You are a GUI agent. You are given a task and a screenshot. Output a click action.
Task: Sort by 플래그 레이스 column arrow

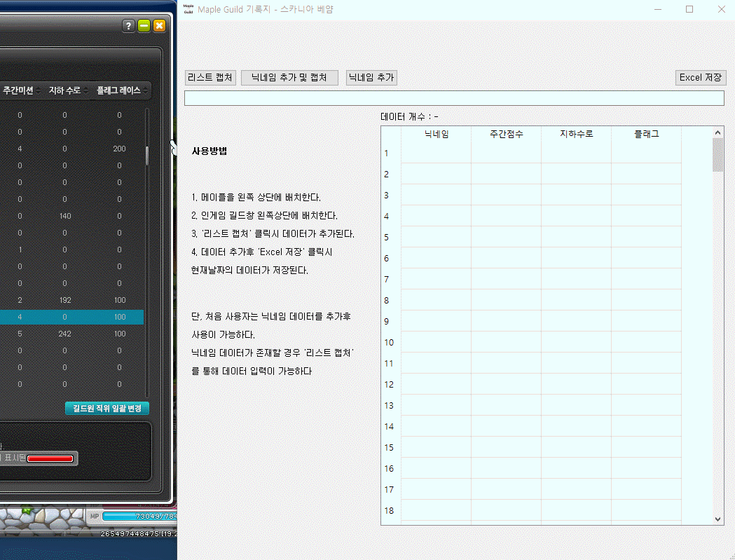pyautogui.click(x=145, y=91)
